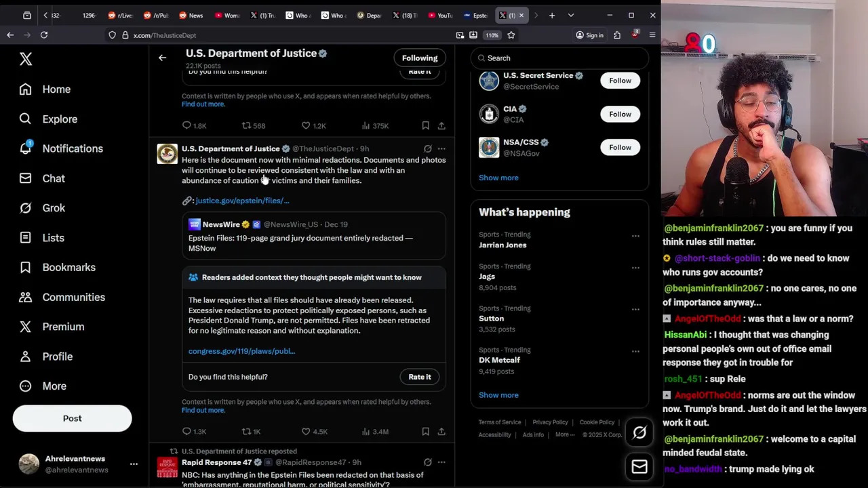Image resolution: width=868 pixels, height=488 pixels.
Task: Open the congress.gov/119/plaws link
Action: coord(241,351)
